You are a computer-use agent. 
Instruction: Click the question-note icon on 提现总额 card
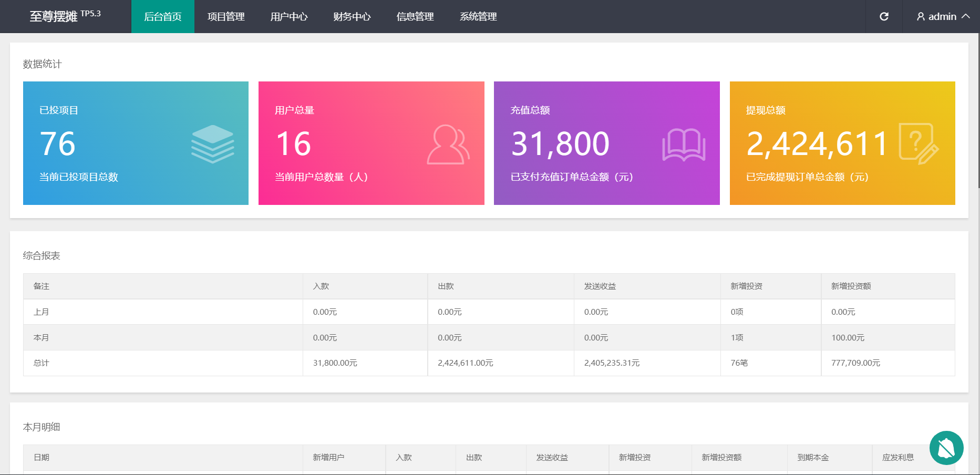(919, 144)
